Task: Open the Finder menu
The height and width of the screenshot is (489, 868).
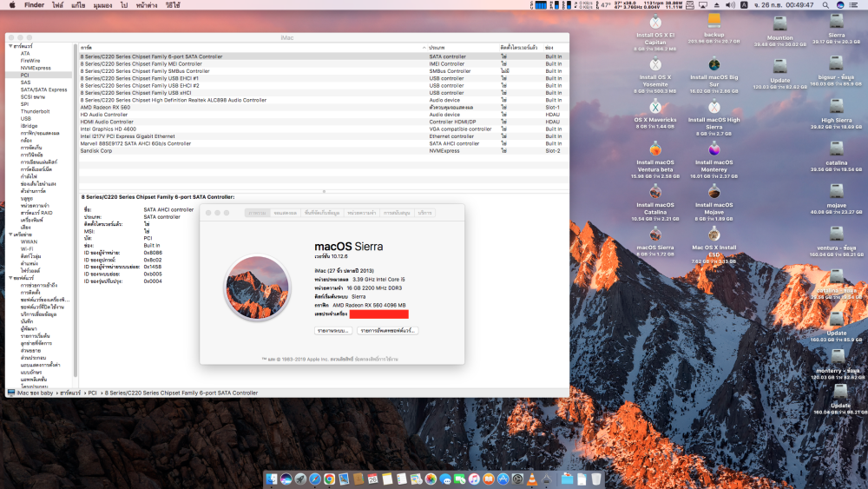Action: 35,5
